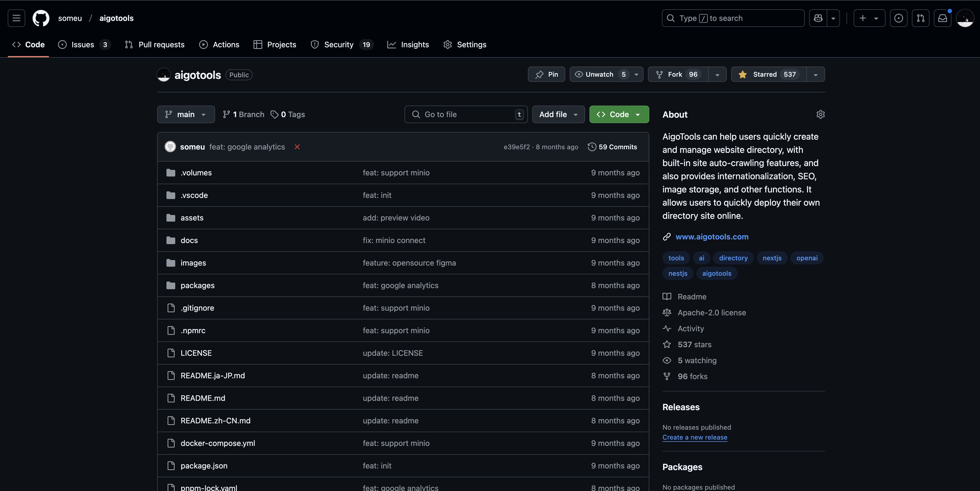980x491 pixels.
Task: Click the link icon beside website URL
Action: 667,237
